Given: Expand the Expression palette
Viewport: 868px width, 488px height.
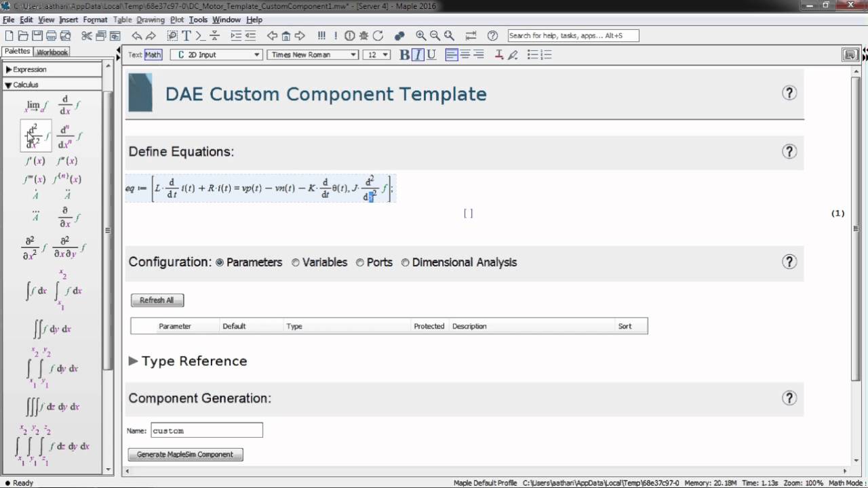Looking at the screenshot, I should [x=9, y=69].
